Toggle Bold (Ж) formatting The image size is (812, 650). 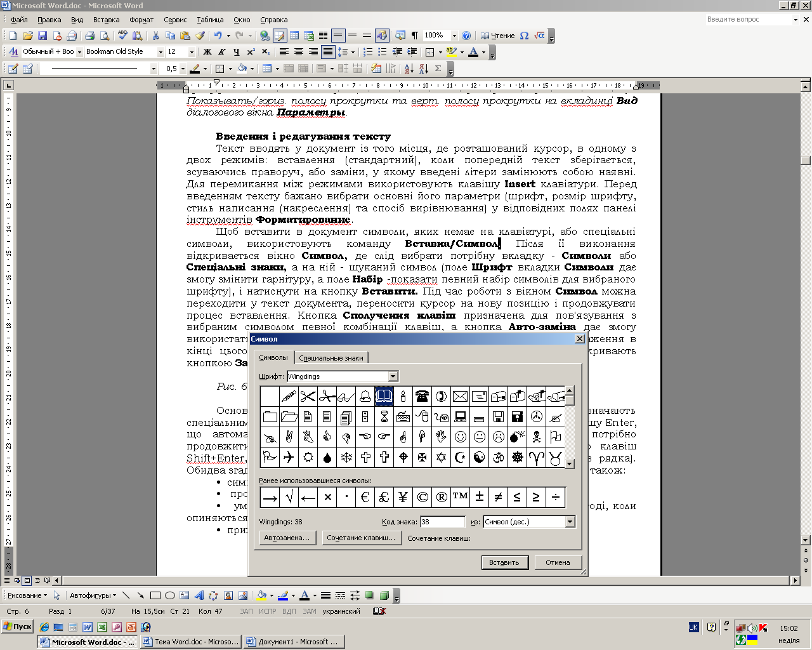pos(207,52)
